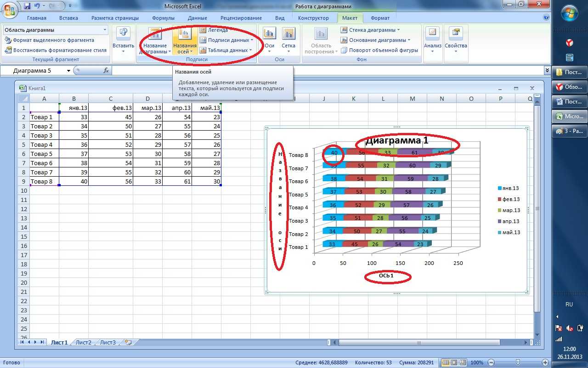Click the network signal tray icon

coord(559,339)
